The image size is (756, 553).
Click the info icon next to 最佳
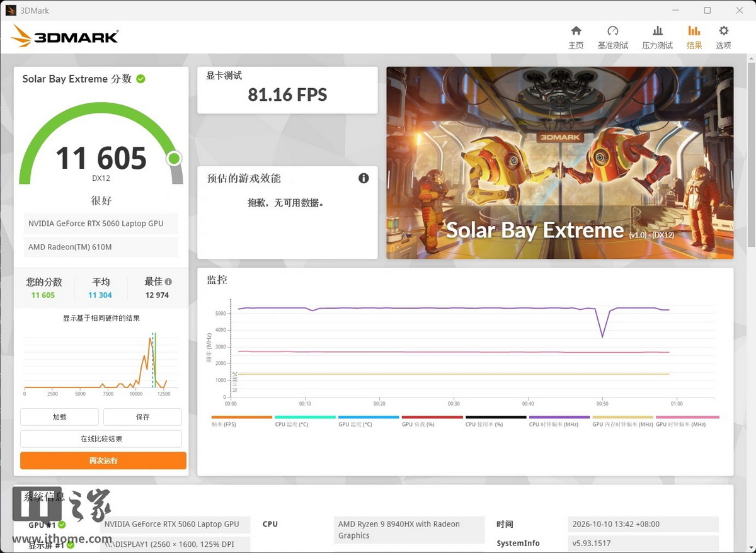pos(168,282)
